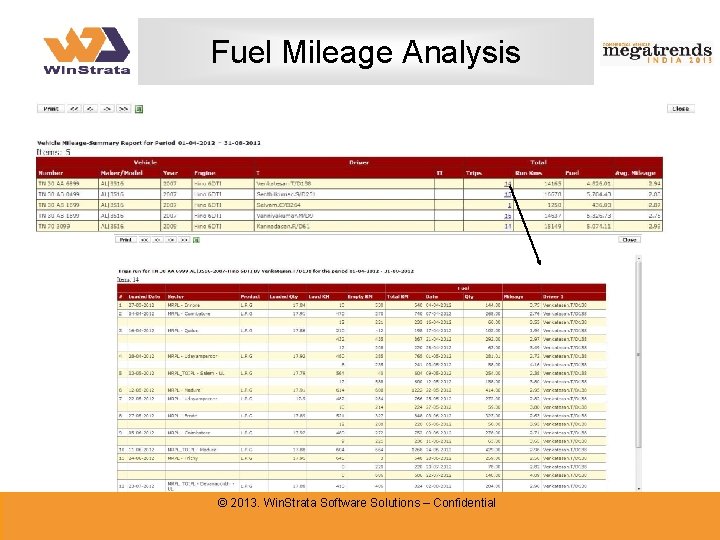Click the > button in toolbar below summary table
Screen dimensions: 720x540
[x=171, y=240]
